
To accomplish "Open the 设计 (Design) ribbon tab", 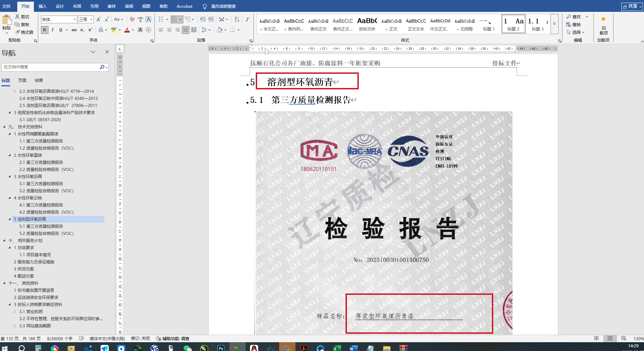I will [60, 6].
